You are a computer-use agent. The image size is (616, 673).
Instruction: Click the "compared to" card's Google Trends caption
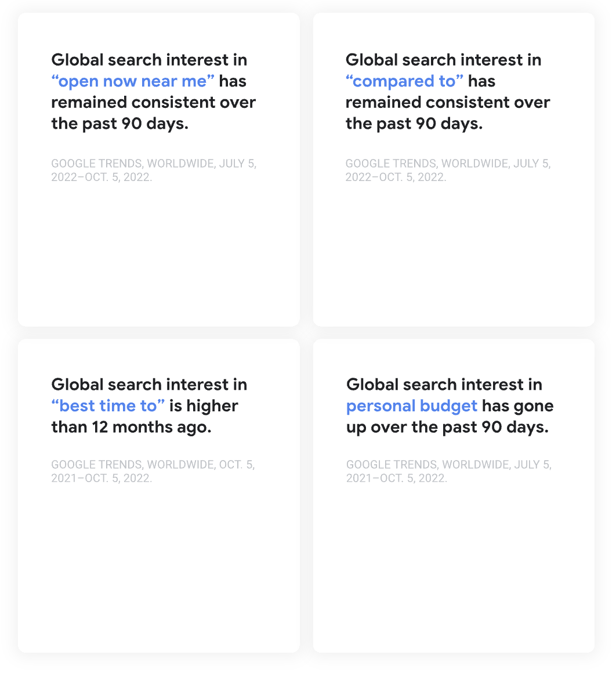448,171
